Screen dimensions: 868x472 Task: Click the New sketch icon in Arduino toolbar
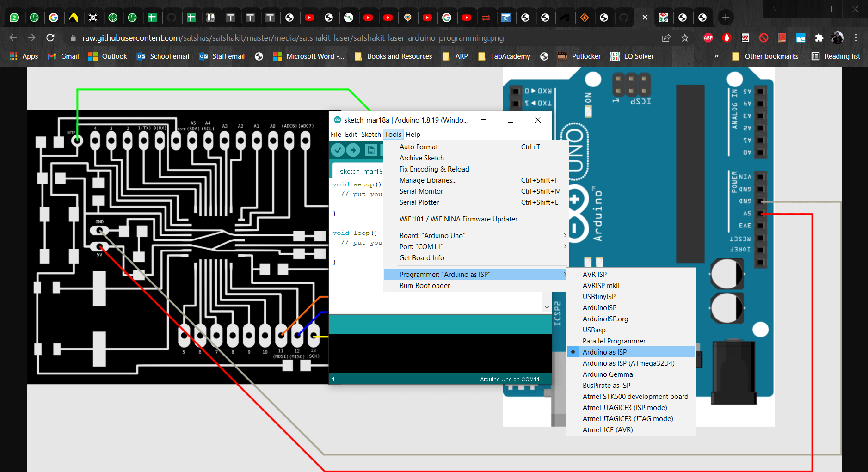click(x=370, y=150)
